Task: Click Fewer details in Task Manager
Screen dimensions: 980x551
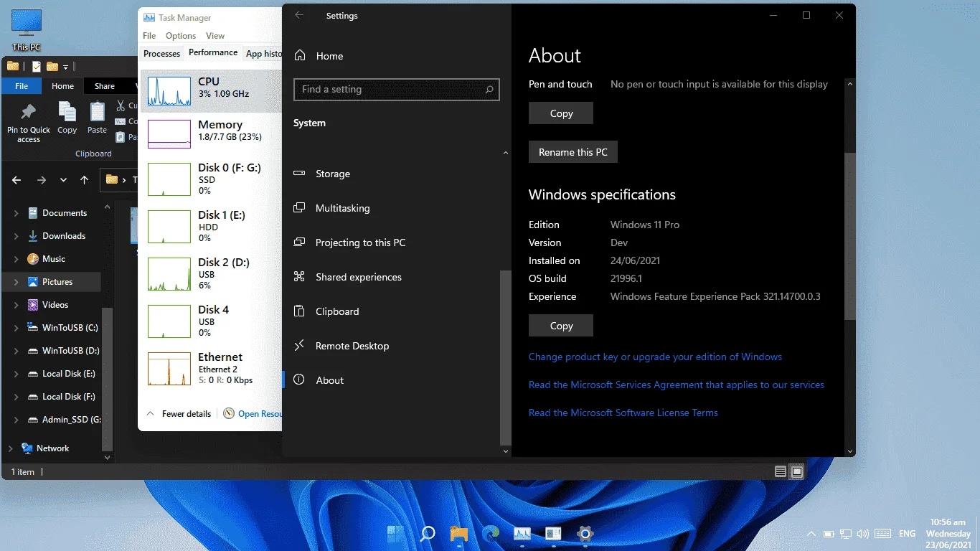Action: click(x=179, y=414)
